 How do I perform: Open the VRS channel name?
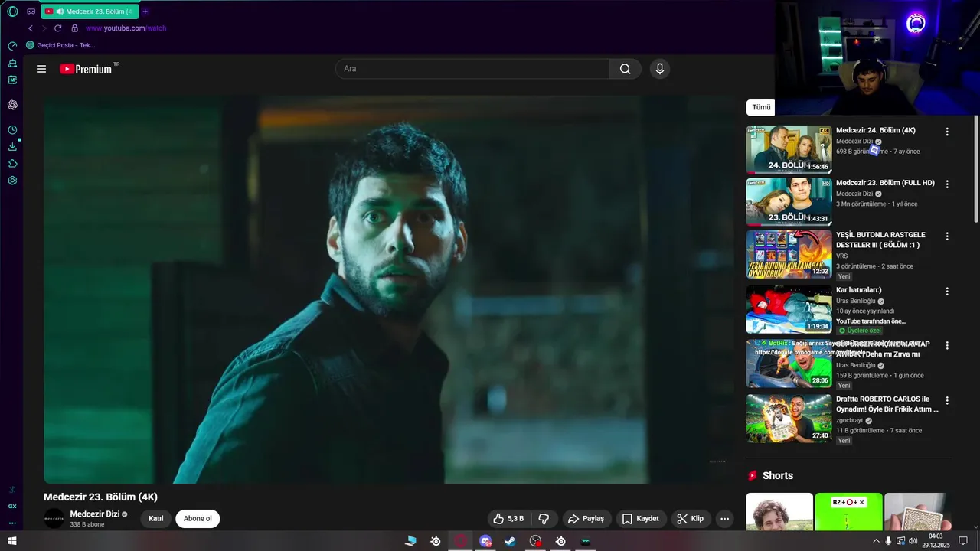[x=841, y=256]
